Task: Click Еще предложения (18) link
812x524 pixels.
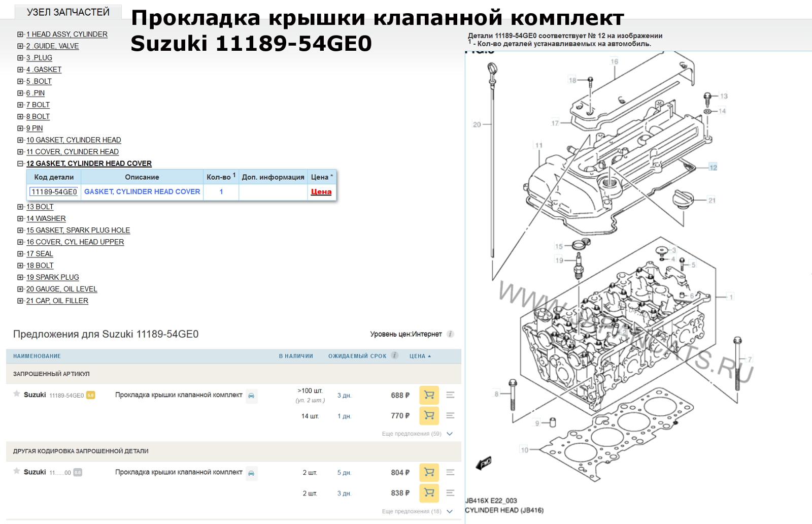Action: [412, 511]
